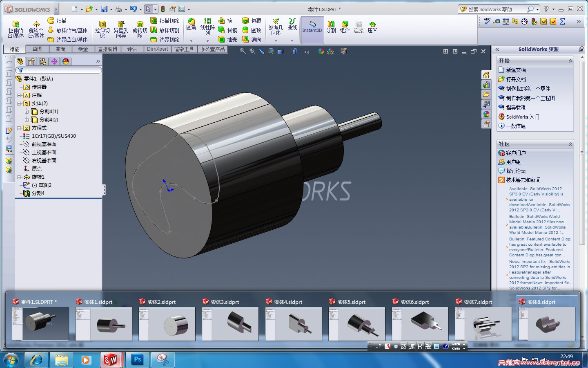Select the 线性阵列 linear pattern tool
Screen dimensions: 588x368
click(207, 27)
